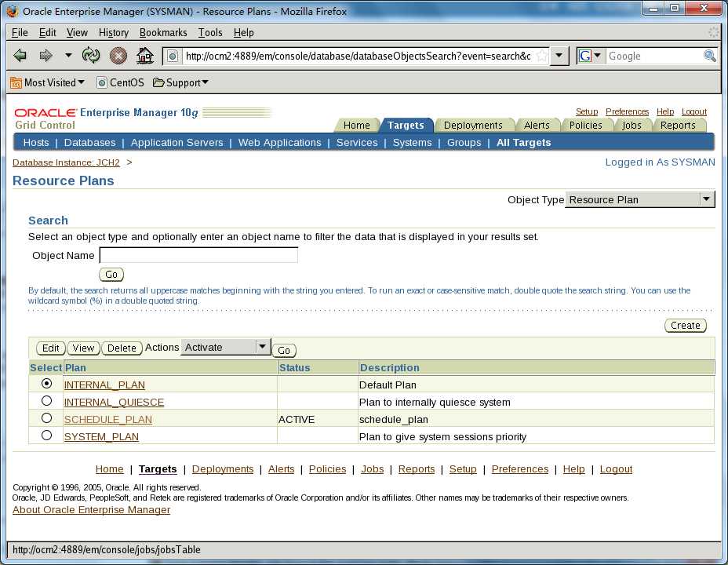The image size is (728, 565).
Task: Open the Application Servers subtab
Action: click(177, 143)
